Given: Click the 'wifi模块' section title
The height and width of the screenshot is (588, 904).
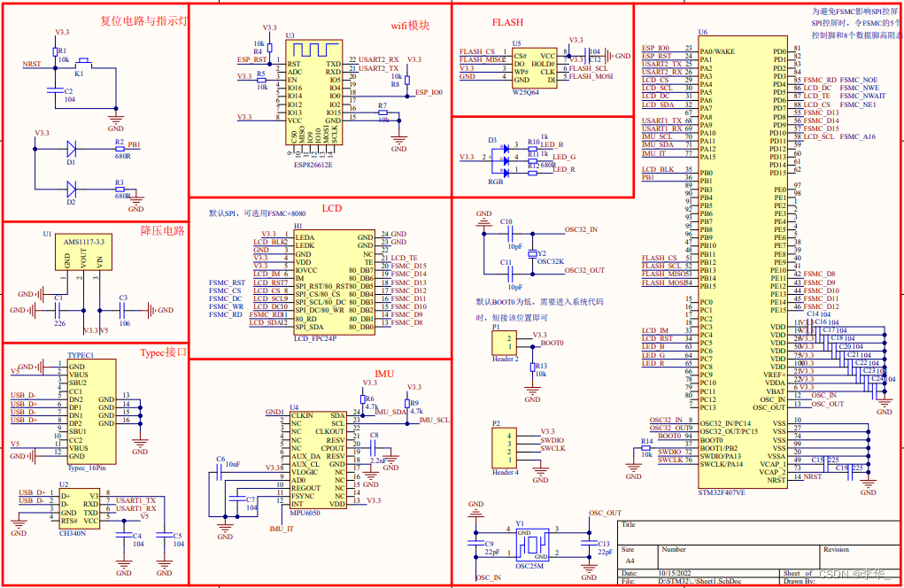Looking at the screenshot, I should click(410, 26).
